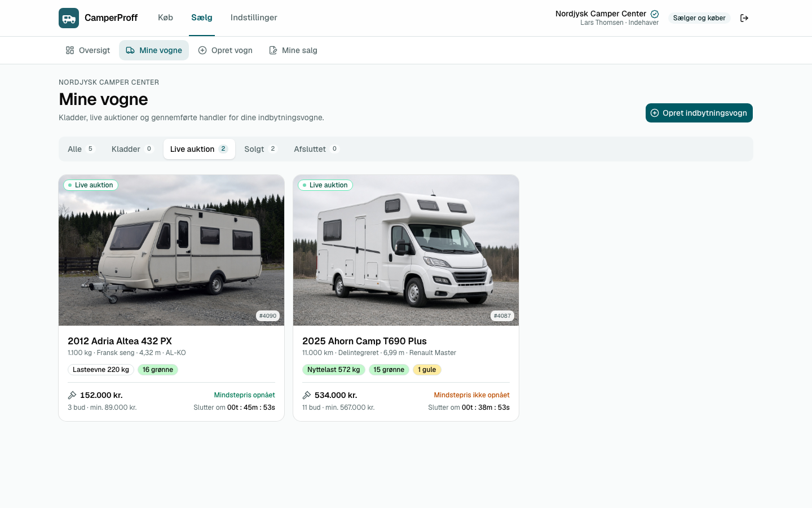The width and height of the screenshot is (812, 508).
Task: Show Solgt vehicles tab
Action: coord(261,149)
